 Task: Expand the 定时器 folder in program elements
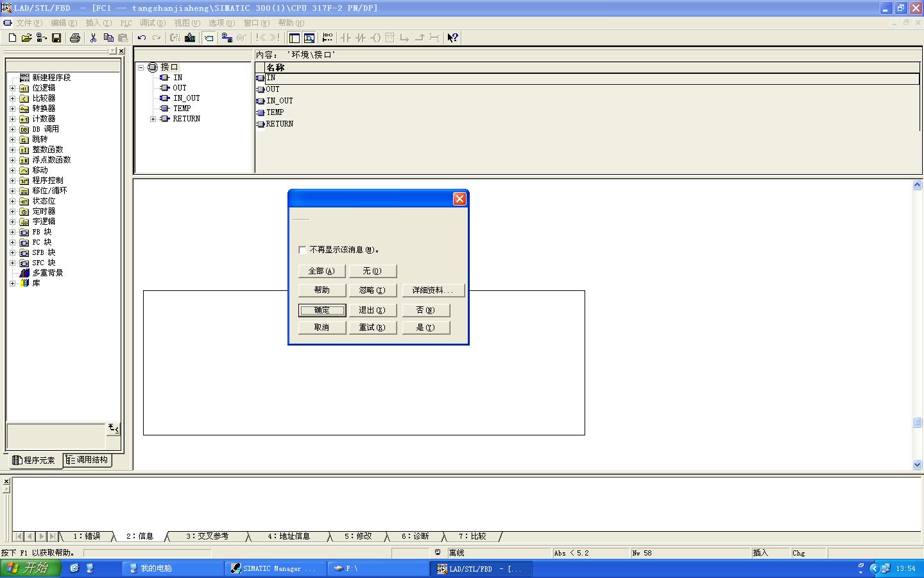[12, 211]
